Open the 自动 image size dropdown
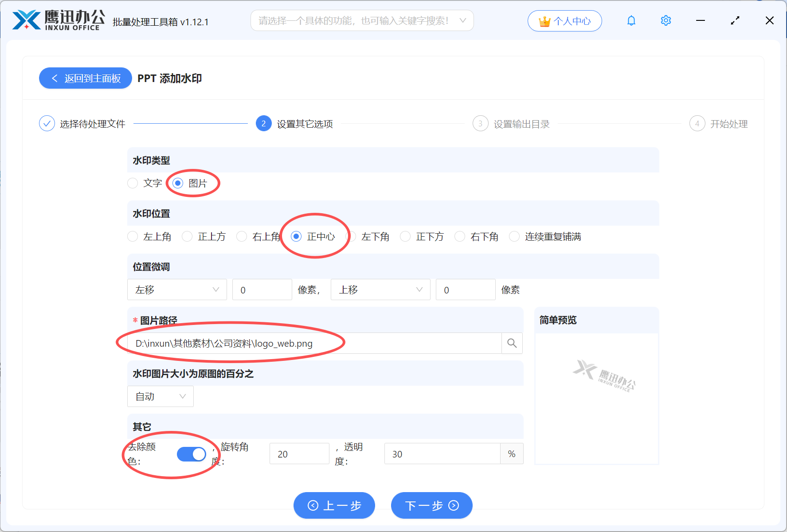 click(x=160, y=396)
